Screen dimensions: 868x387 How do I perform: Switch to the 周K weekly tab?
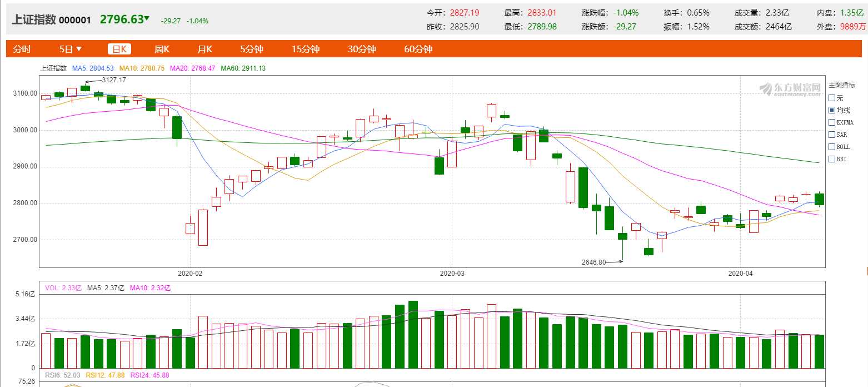(162, 49)
